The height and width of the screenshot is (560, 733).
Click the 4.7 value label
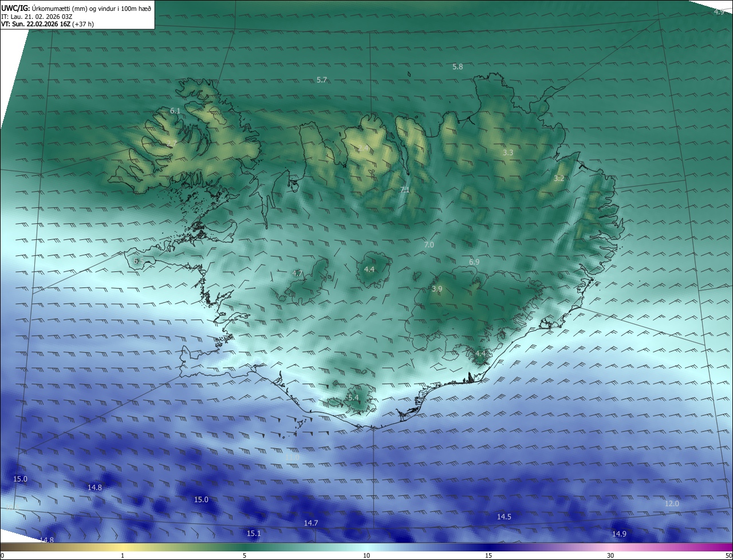[297, 274]
